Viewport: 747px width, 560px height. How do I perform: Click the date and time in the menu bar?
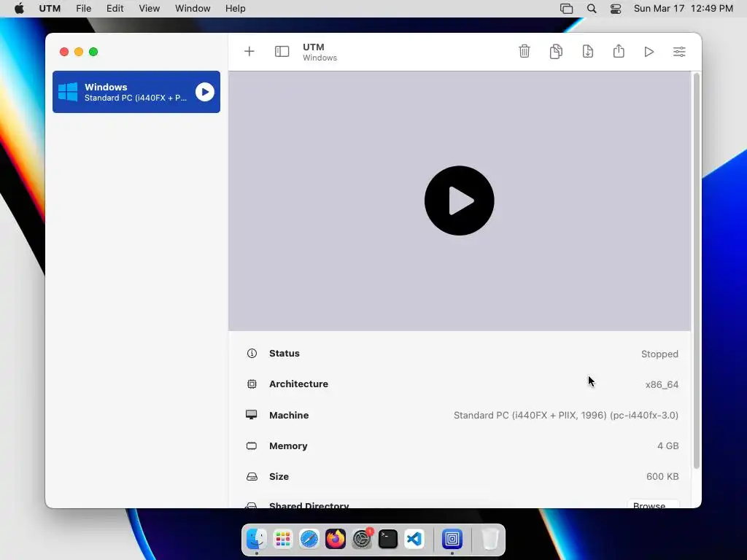click(x=683, y=9)
